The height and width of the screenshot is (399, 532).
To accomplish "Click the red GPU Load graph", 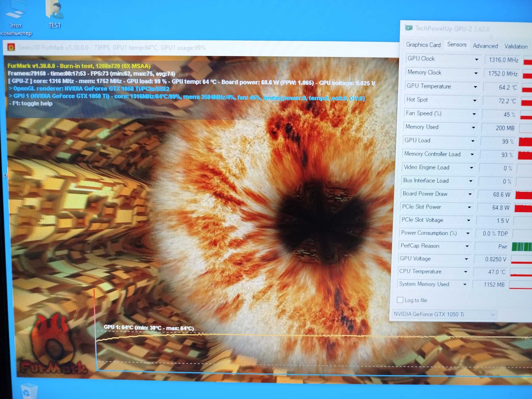I will point(525,142).
